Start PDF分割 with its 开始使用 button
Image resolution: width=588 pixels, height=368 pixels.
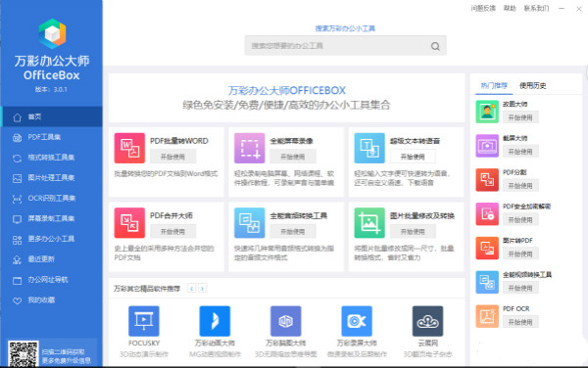pyautogui.click(x=520, y=186)
